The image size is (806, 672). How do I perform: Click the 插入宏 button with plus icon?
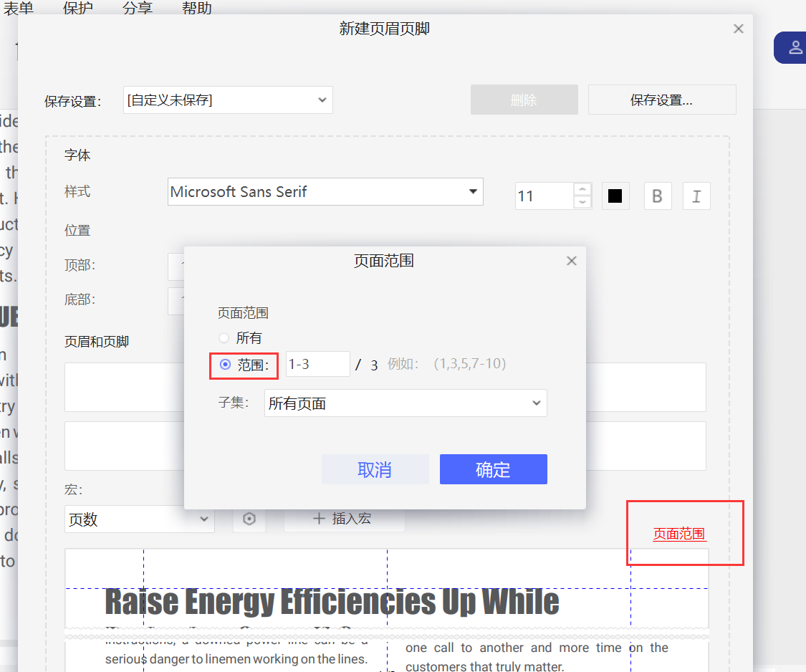pyautogui.click(x=345, y=519)
